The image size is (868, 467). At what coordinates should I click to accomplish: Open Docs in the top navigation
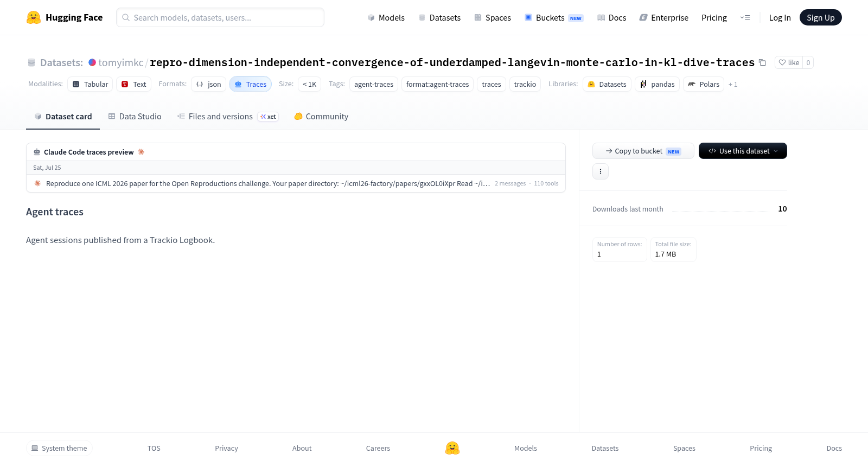pos(612,17)
